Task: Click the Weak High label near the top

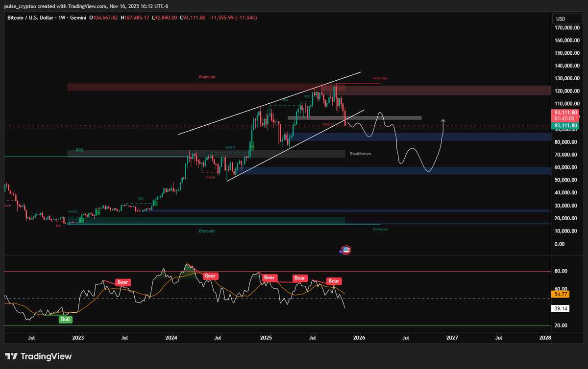Action: coord(380,78)
